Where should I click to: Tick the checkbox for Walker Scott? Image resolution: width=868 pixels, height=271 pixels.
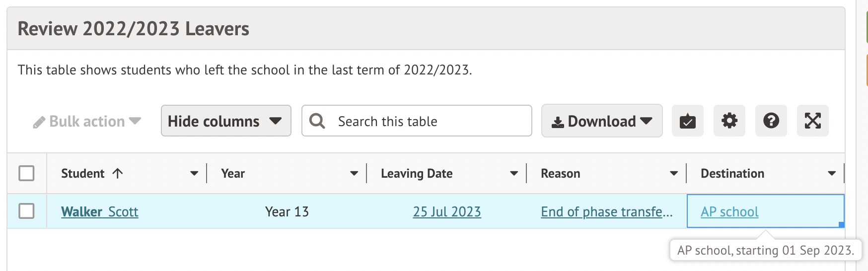click(26, 211)
